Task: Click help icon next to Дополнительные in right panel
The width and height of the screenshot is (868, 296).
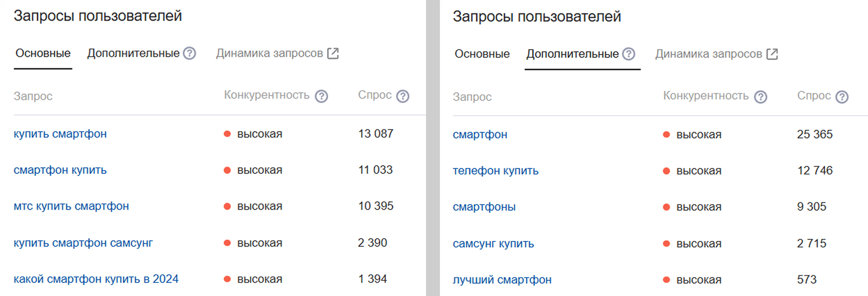Action: tap(629, 54)
